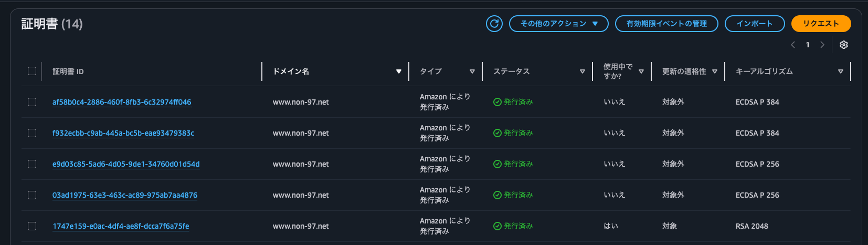Click the インポート button
This screenshot has height=245, width=868.
pos(754,24)
